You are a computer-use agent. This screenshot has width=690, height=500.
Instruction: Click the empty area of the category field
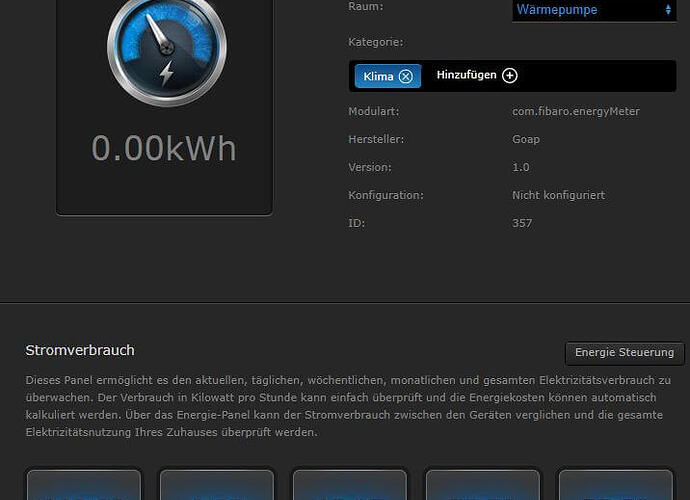pyautogui.click(x=600, y=76)
